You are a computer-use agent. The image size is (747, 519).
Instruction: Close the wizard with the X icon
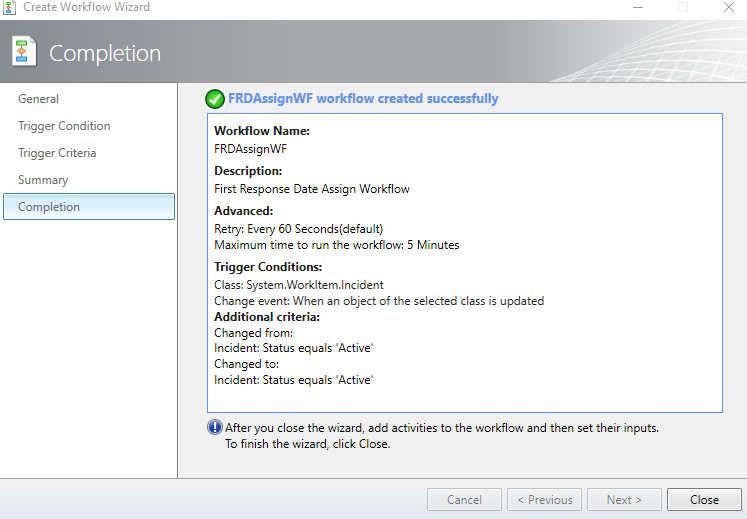point(728,7)
